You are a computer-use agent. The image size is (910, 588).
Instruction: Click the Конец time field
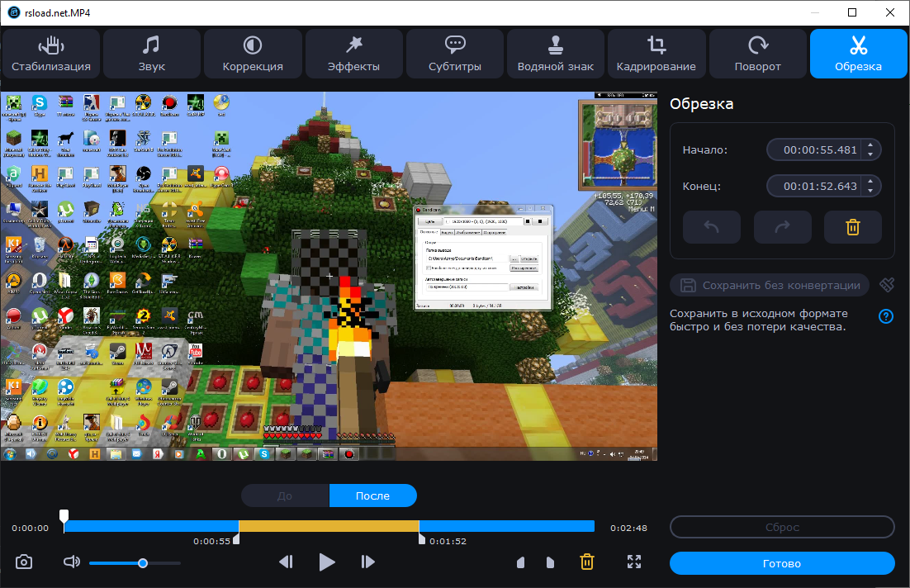coord(819,186)
